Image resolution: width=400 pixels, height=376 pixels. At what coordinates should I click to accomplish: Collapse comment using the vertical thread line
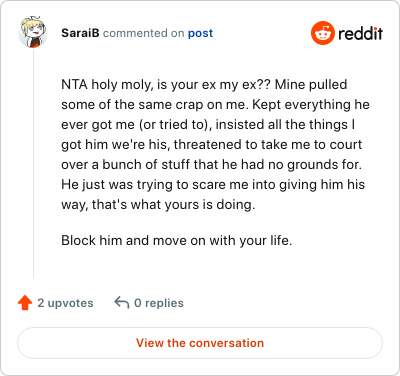(33, 164)
